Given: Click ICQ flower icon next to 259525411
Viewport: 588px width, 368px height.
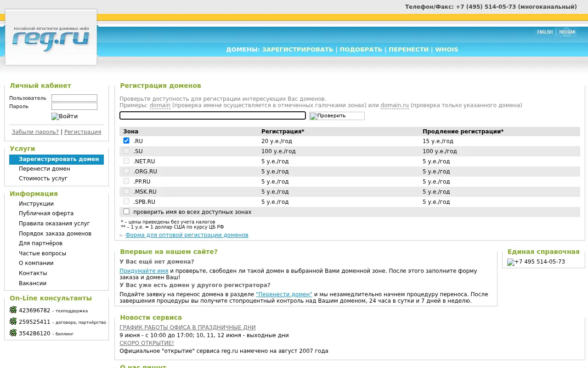Looking at the screenshot, I should point(13,322).
